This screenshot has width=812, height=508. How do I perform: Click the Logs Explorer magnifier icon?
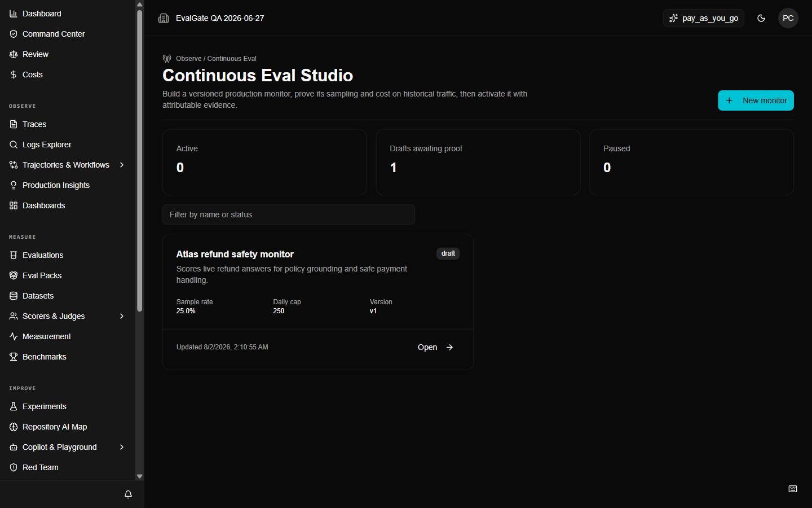click(14, 144)
